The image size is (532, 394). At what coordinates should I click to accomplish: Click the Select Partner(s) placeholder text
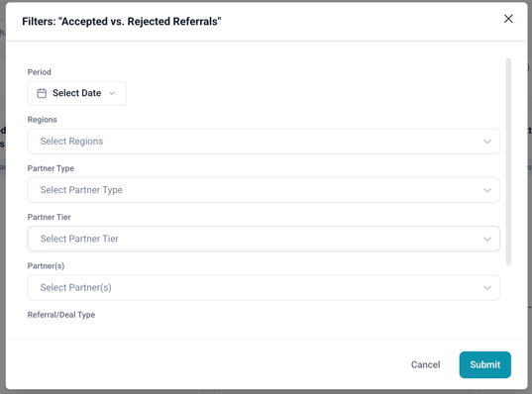75,287
